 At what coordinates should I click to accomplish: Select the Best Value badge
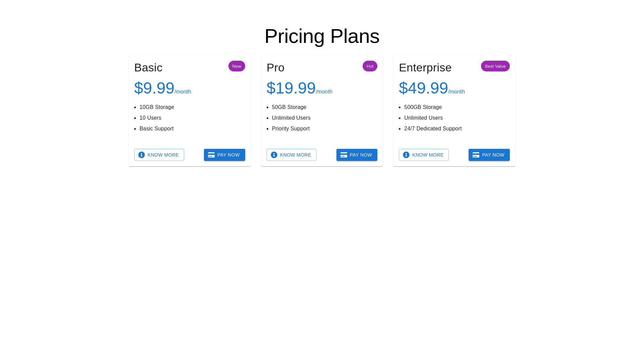pyautogui.click(x=495, y=66)
